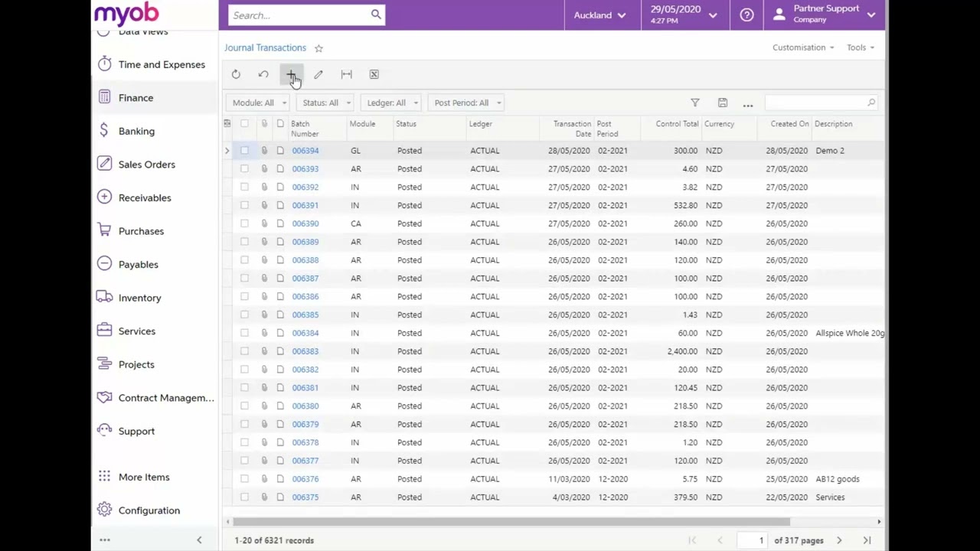Open the Tools menu
This screenshot has width=980, height=551.
pyautogui.click(x=860, y=47)
